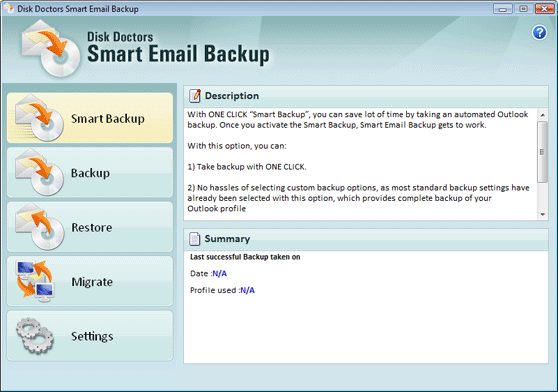This screenshot has height=392, width=558.
Task: Open the Backup sidebar option
Action: click(x=90, y=173)
